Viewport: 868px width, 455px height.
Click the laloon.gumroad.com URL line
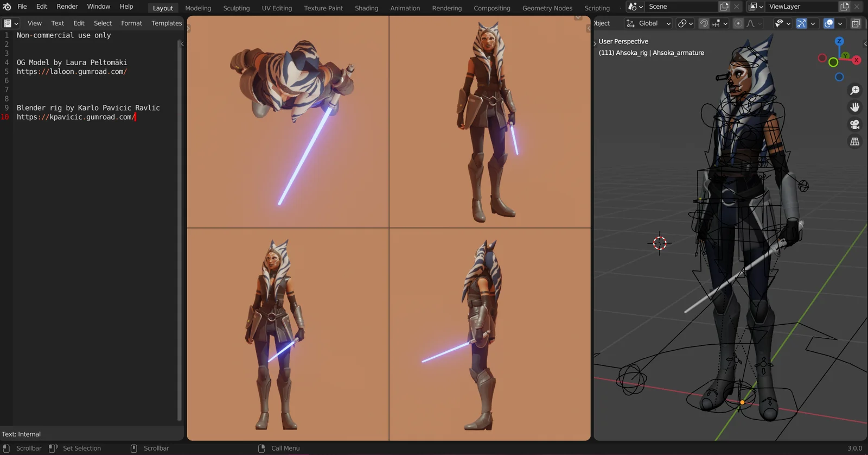(72, 72)
